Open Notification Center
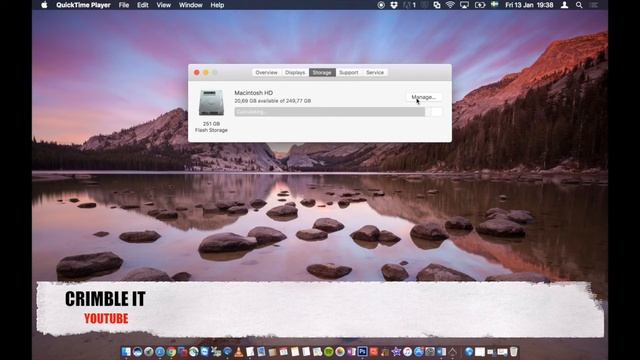 click(x=594, y=5)
